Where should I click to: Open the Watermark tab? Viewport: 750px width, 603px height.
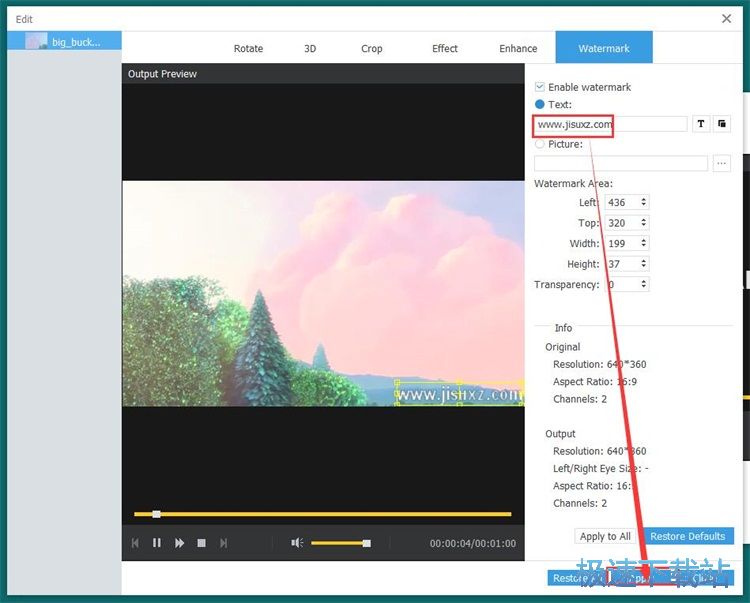[604, 47]
